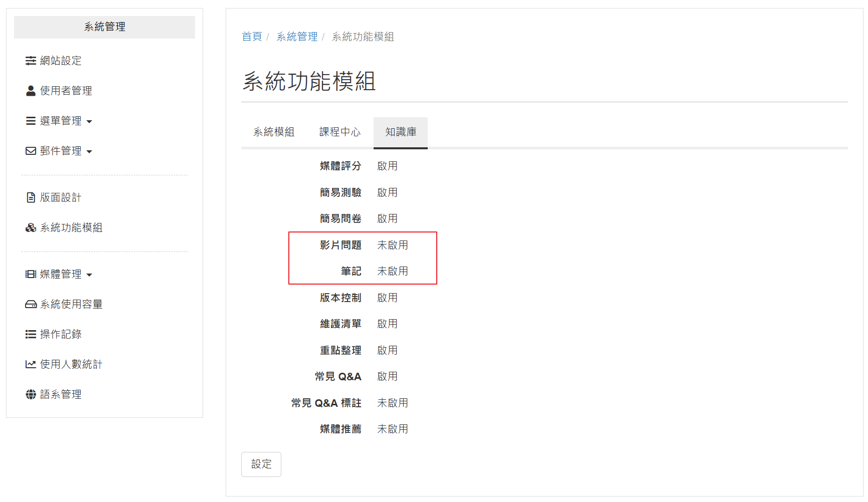
Task: Expand the 郵件管理 dropdown arrow
Action: pyautogui.click(x=89, y=151)
